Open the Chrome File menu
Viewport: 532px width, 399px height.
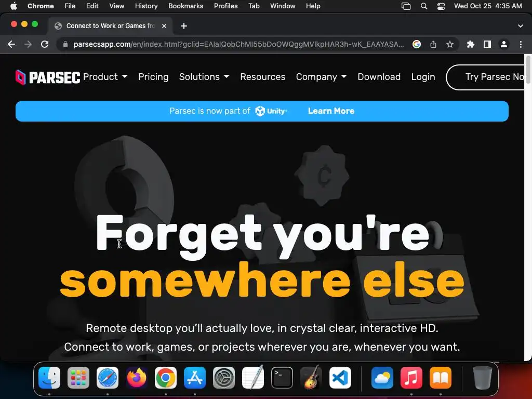point(70,6)
